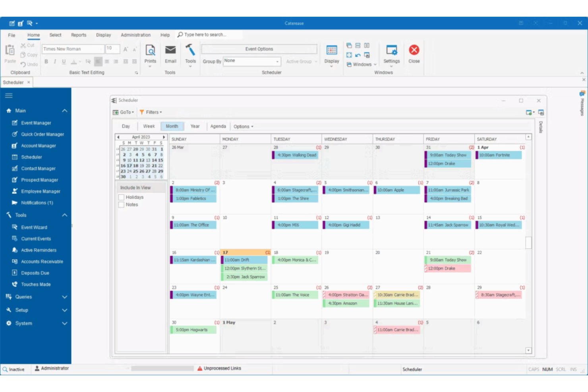Open the Filters dropdown in the Scheduler

[151, 112]
